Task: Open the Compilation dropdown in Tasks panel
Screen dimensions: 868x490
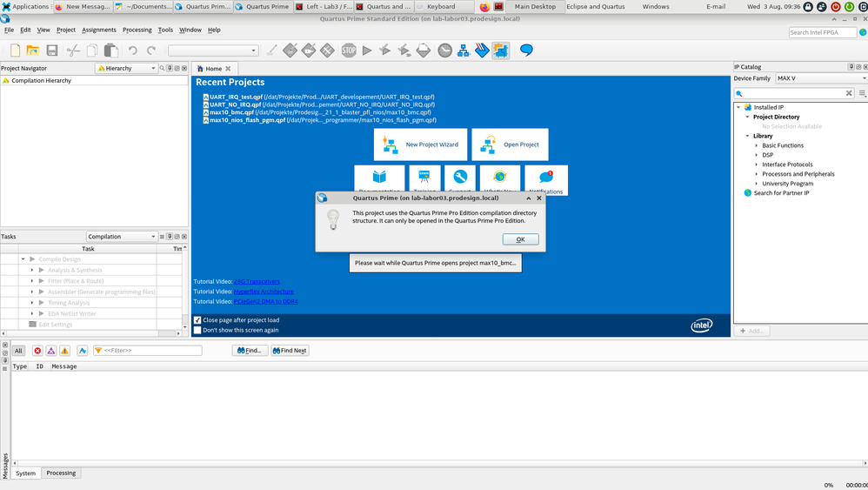Action: pos(122,237)
